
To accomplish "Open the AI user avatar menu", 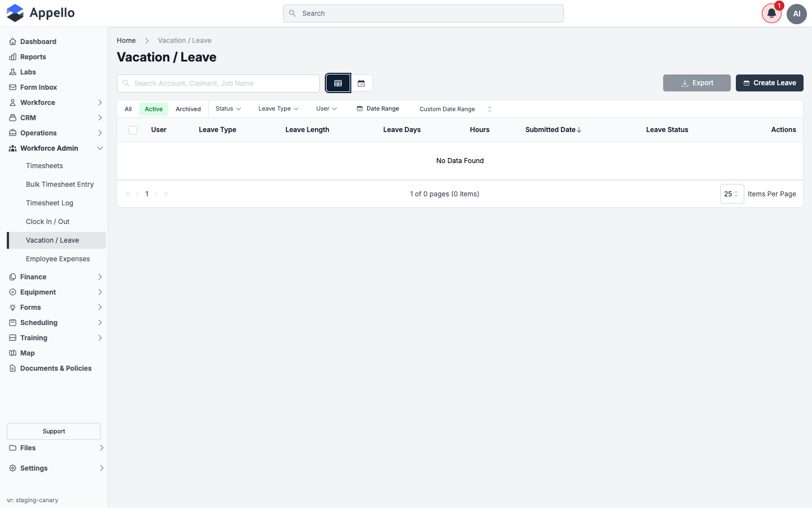I will click(797, 14).
